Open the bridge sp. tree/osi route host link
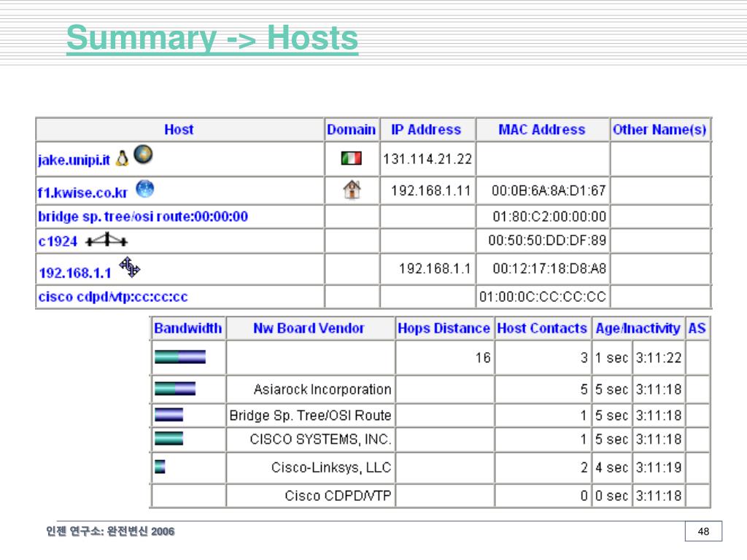The width and height of the screenshot is (747, 560). (x=143, y=217)
